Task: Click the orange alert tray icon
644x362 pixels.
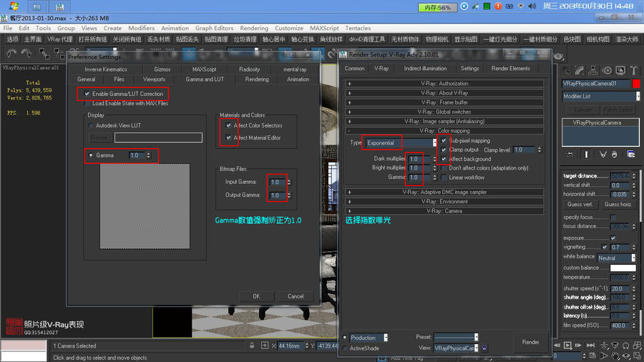Action: point(498,6)
